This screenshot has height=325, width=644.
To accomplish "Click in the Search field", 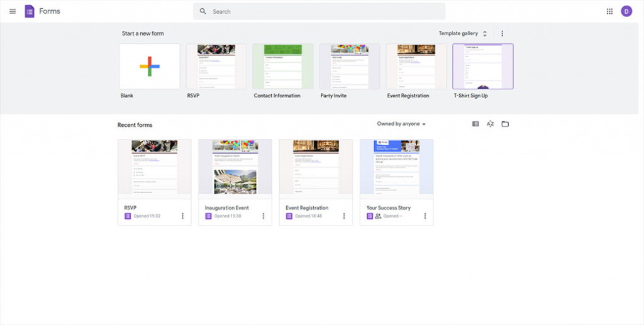I will [319, 11].
